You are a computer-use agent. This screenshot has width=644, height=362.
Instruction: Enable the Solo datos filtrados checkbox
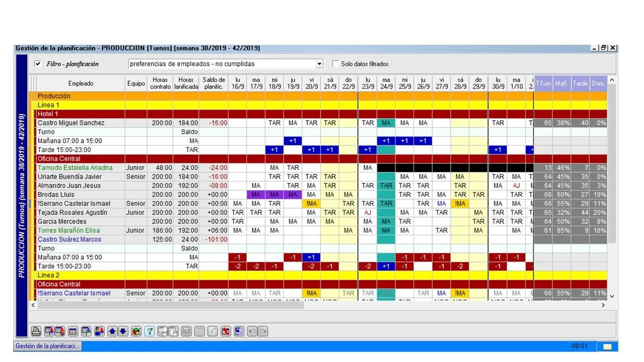pos(336,64)
